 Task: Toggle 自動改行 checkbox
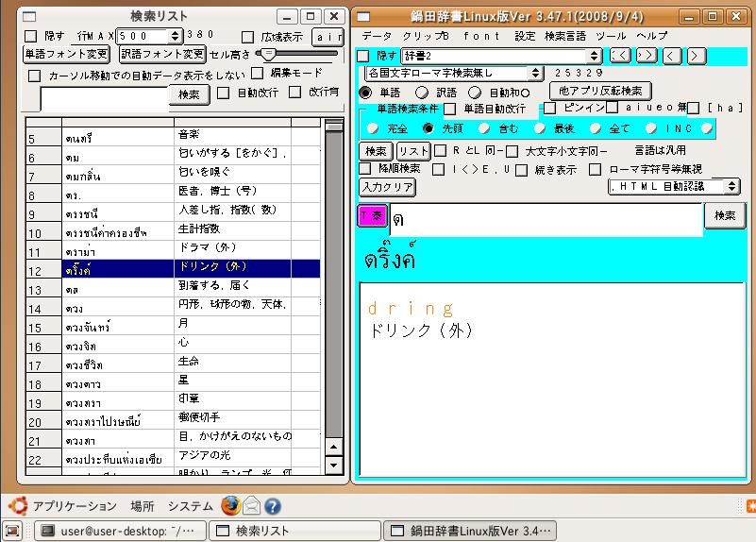coord(223,93)
